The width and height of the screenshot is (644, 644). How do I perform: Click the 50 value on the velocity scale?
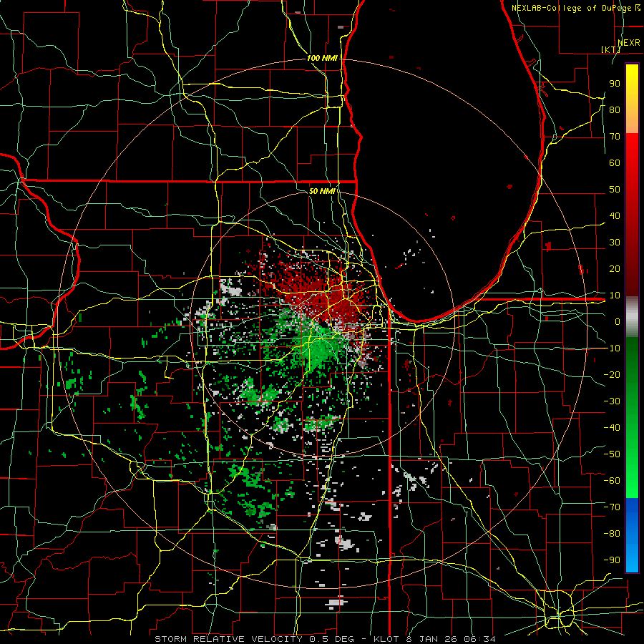pyautogui.click(x=615, y=190)
